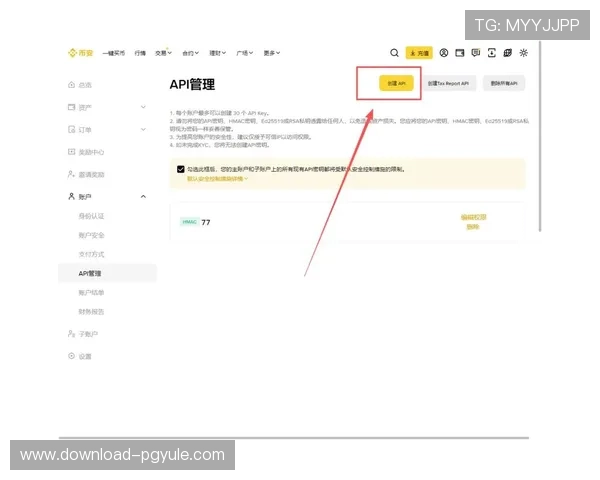This screenshot has height=480, width=600.
Task: Click the language globe icon in header
Action: tap(507, 53)
